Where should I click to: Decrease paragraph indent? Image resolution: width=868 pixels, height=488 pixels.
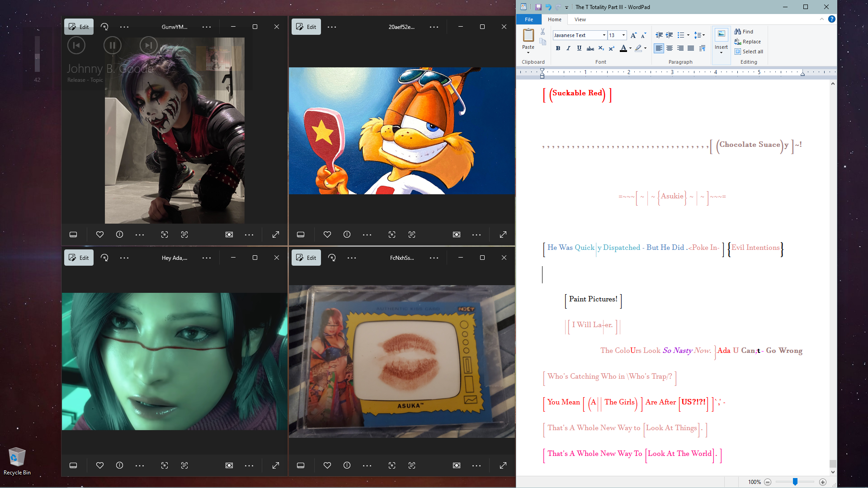pos(659,35)
